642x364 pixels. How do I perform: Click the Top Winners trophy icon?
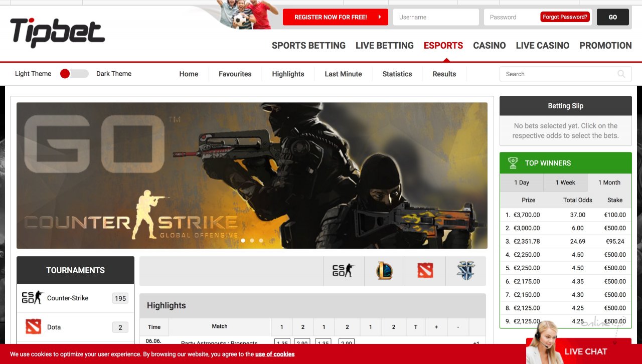coord(513,163)
